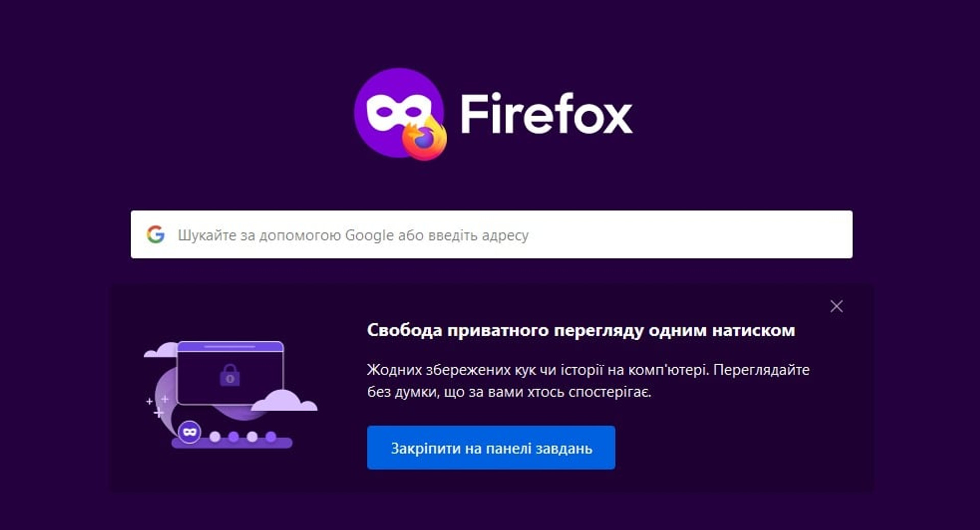Click the line без думки, що за вами хтось спостерігає
980x530 pixels.
tap(509, 392)
